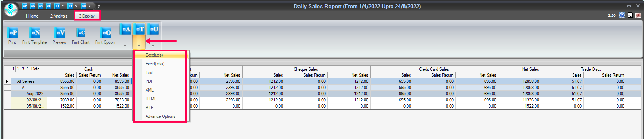Screen dimensions: 644x139
Task: Select the Print Chart icon
Action: click(81, 36)
